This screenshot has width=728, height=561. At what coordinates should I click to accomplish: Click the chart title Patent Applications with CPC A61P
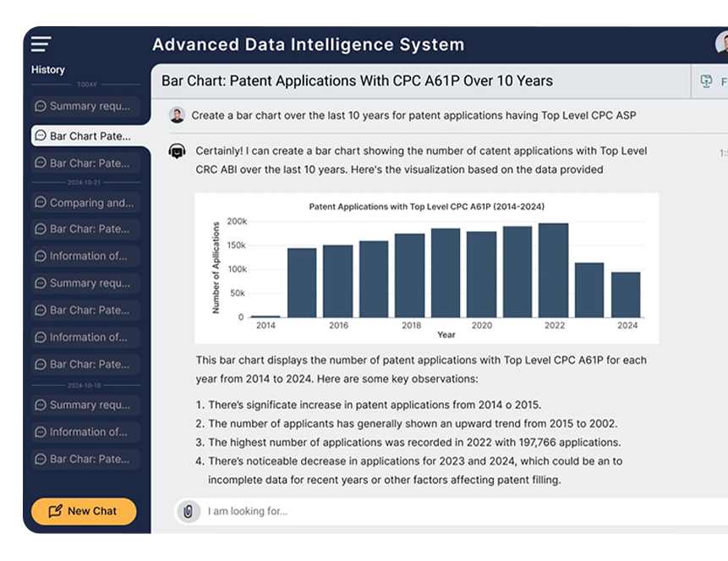(427, 206)
